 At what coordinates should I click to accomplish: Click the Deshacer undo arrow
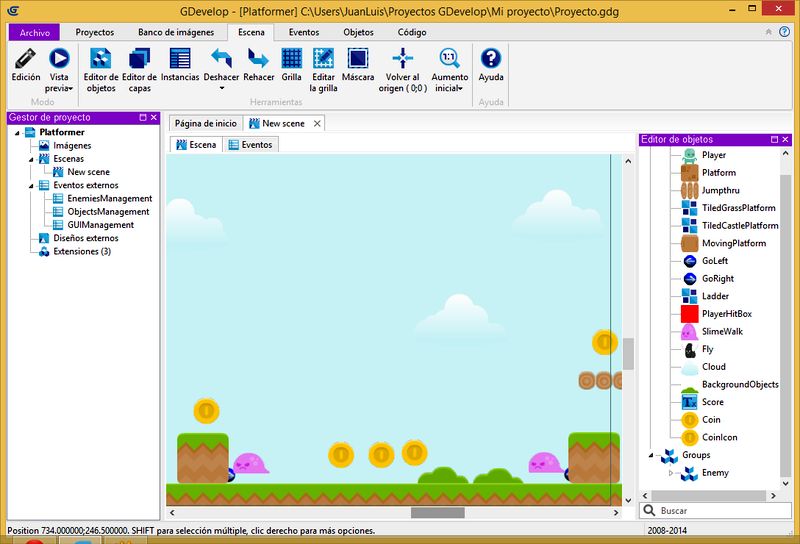[x=221, y=59]
